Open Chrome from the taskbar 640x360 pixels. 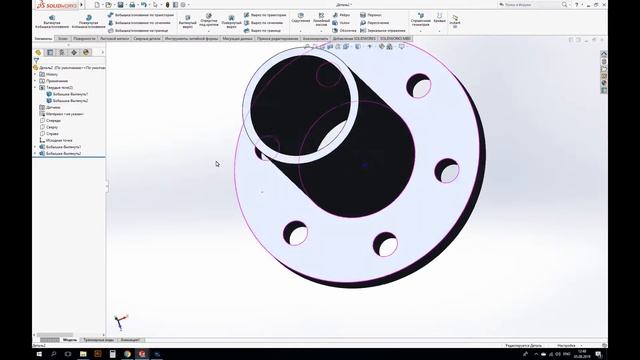pyautogui.click(x=127, y=354)
